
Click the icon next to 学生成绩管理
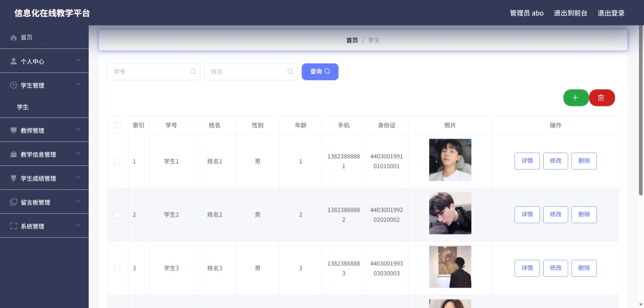(x=14, y=178)
